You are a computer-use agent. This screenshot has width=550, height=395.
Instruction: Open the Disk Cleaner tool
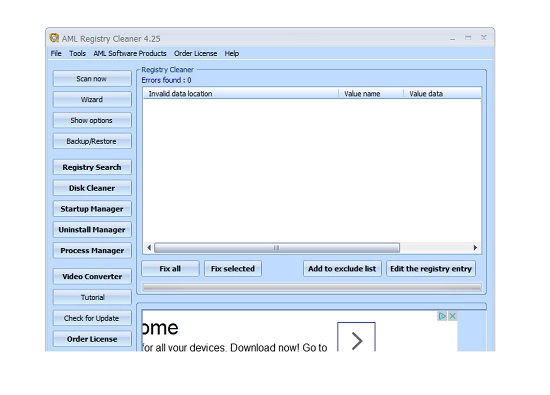(92, 188)
